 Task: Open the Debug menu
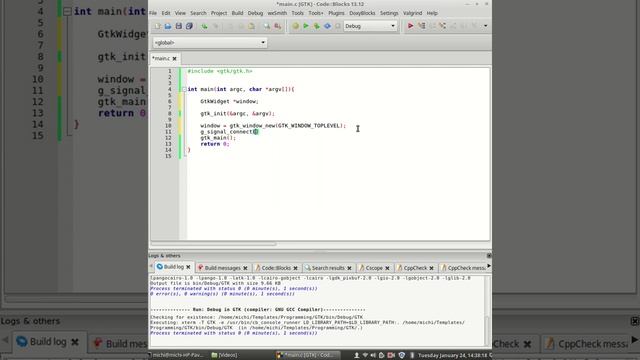[256, 13]
